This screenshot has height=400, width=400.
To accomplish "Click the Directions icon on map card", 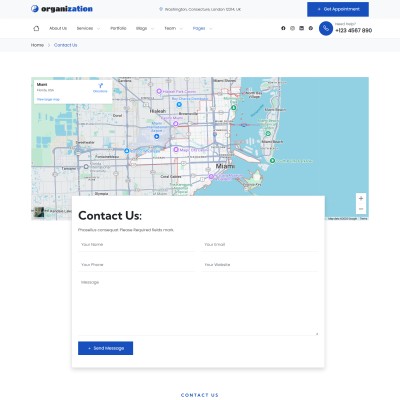I will (x=100, y=86).
